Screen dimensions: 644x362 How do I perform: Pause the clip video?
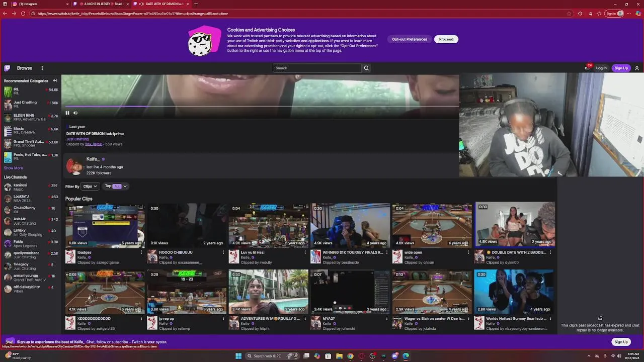click(67, 113)
